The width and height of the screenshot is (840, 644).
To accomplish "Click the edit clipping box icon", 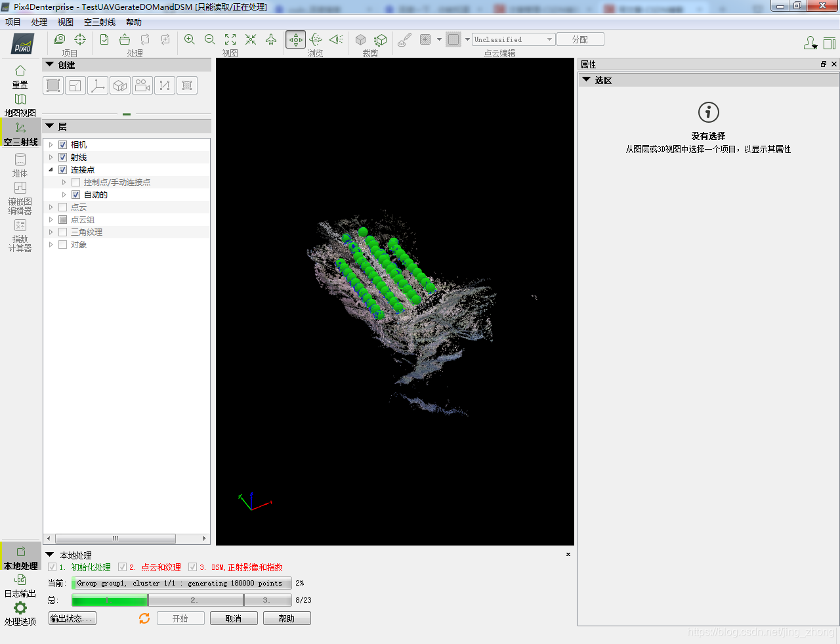I will click(x=381, y=39).
